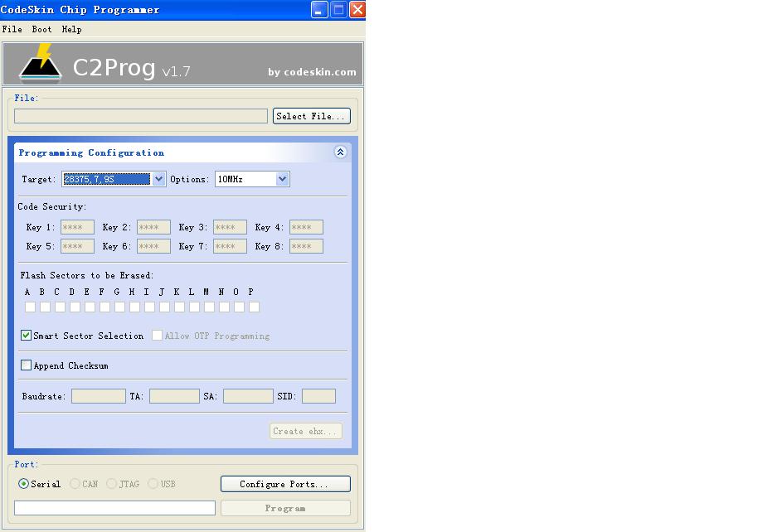Screen dimensions: 758x532
Task: Click the port status text field
Action: pos(114,508)
